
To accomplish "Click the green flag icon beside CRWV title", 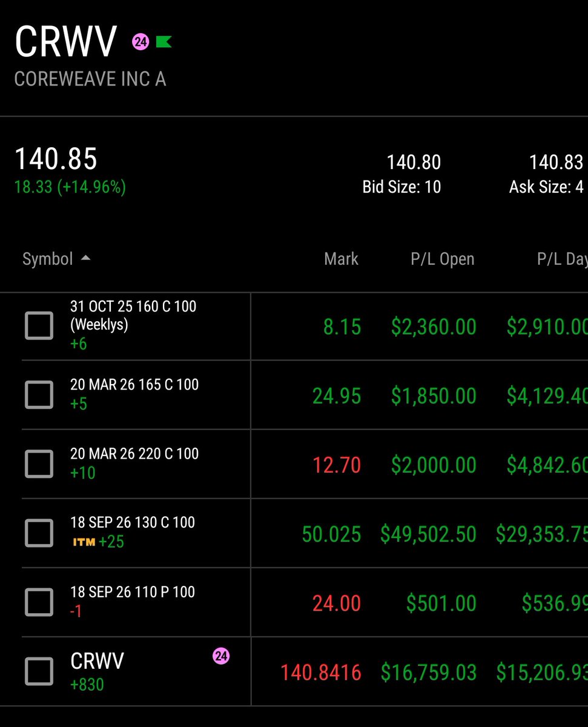I will point(164,42).
